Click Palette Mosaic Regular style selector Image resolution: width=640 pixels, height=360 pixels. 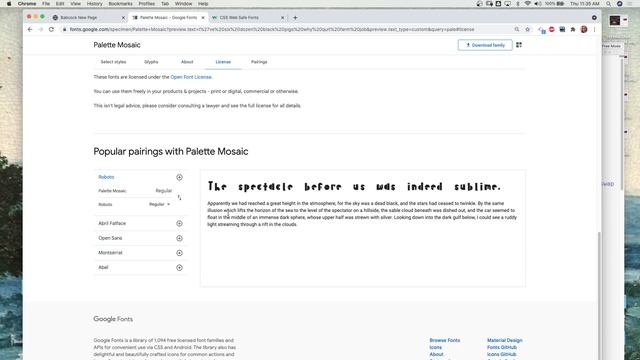tap(164, 191)
